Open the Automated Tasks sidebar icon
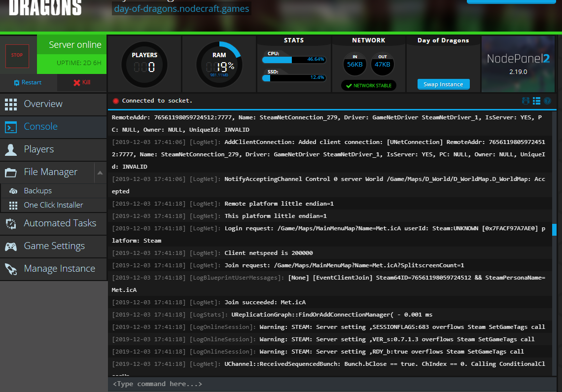The width and height of the screenshot is (562, 392). pos(11,223)
